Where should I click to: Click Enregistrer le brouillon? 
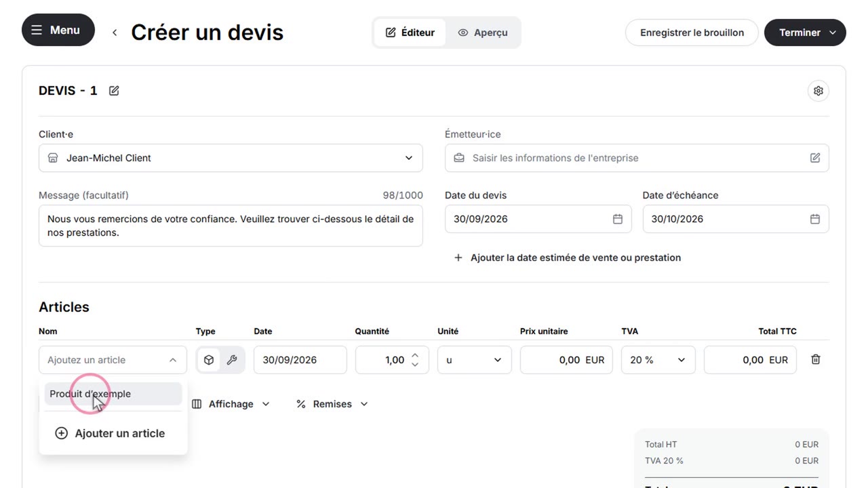[x=692, y=33]
